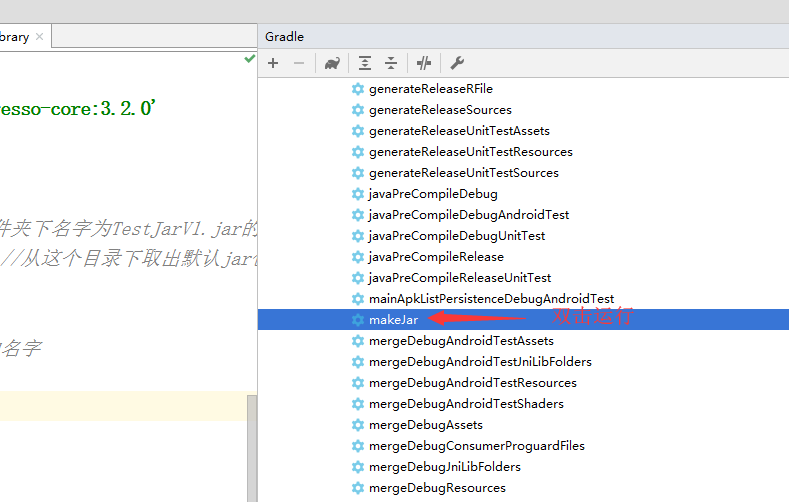Toggle offline mode icon in Gradle toolbar
Image resolution: width=789 pixels, height=502 pixels.
[x=424, y=63]
